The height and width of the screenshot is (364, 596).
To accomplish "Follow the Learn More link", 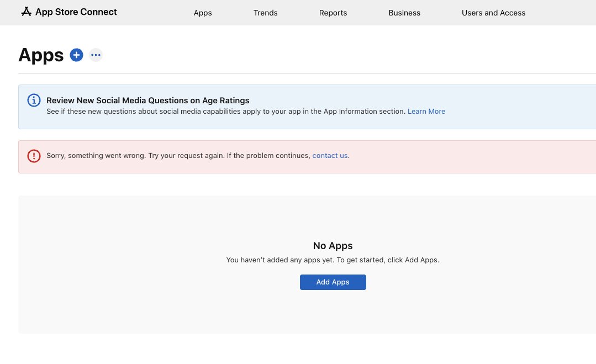I will pos(426,112).
